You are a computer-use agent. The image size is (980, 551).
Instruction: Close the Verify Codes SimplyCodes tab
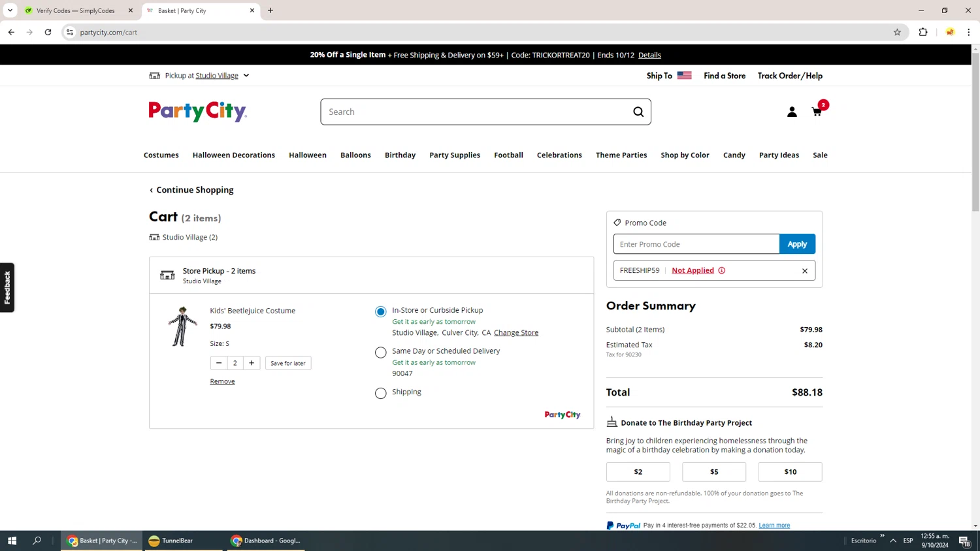131,10
